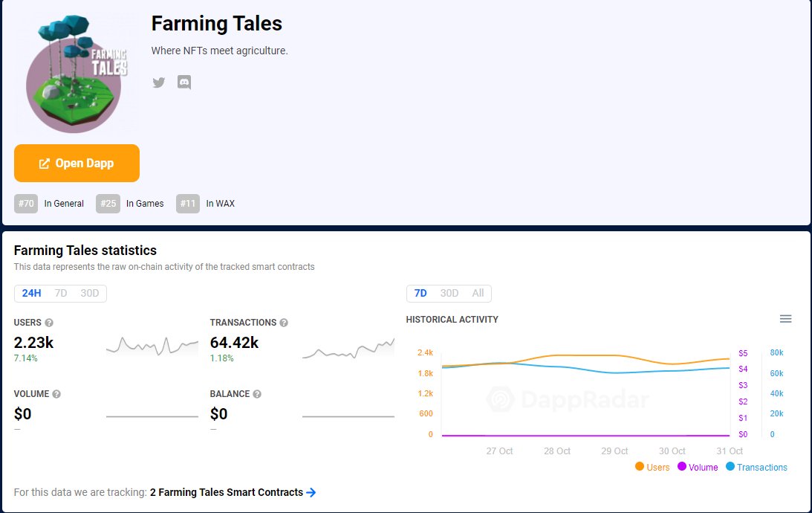This screenshot has width=812, height=513.
Task: Click the Farming Tales statistics heading
Action: click(x=85, y=251)
